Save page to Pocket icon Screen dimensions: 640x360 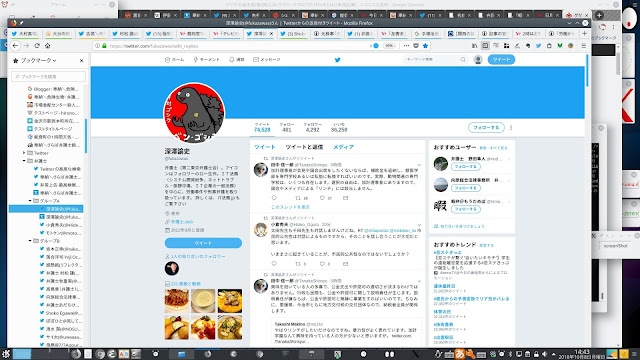pos(416,46)
